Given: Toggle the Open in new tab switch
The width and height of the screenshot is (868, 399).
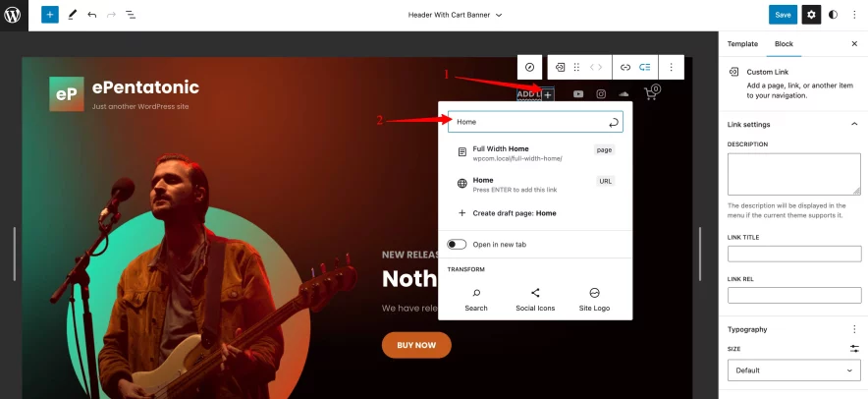Looking at the screenshot, I should [457, 244].
